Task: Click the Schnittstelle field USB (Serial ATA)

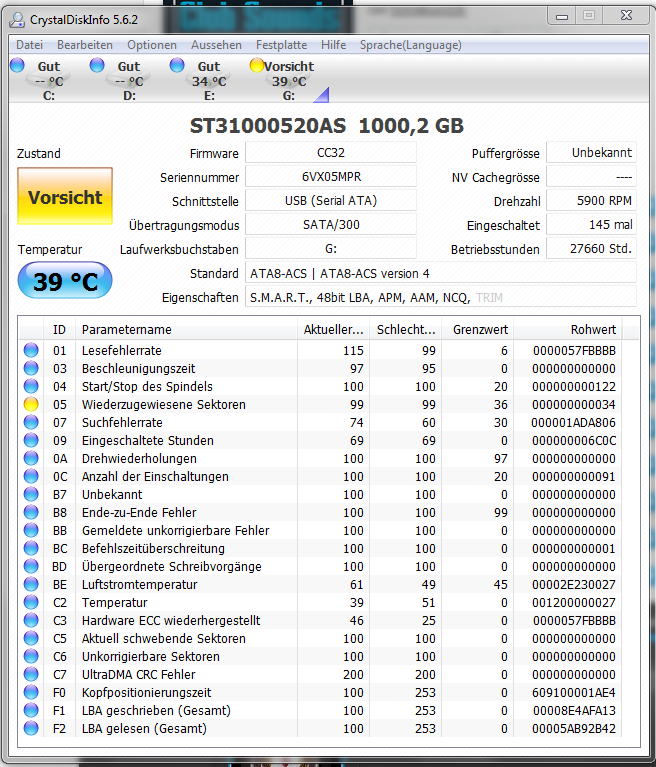Action: [331, 201]
